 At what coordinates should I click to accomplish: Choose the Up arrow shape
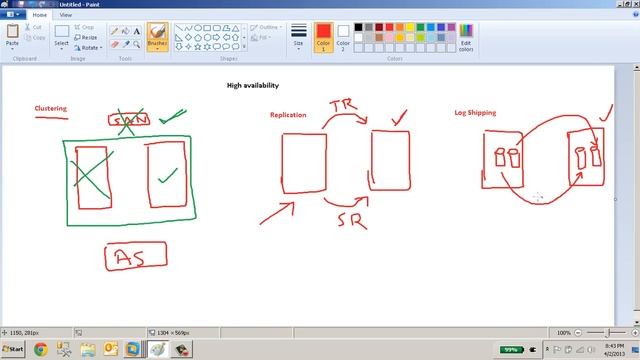tap(236, 38)
